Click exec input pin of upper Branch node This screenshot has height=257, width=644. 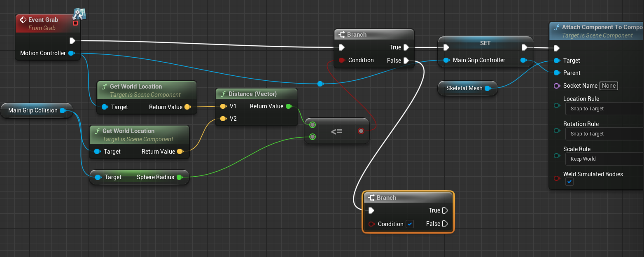click(341, 47)
